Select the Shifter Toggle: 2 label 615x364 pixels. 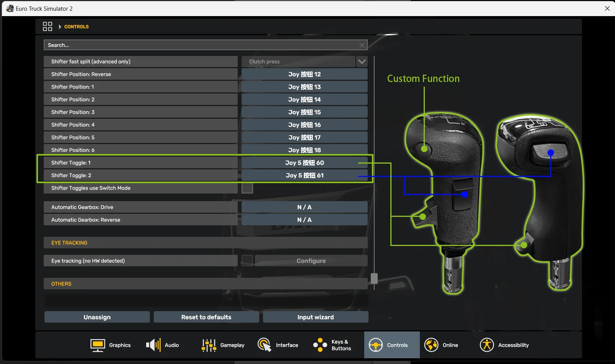click(x=141, y=175)
